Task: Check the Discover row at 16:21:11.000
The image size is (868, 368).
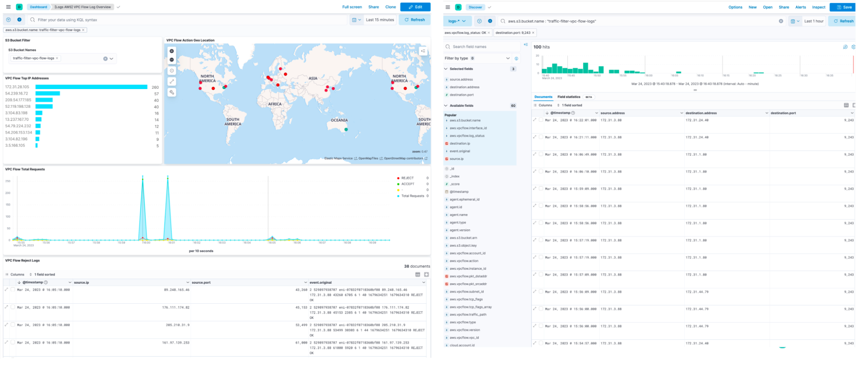Action: (x=541, y=137)
